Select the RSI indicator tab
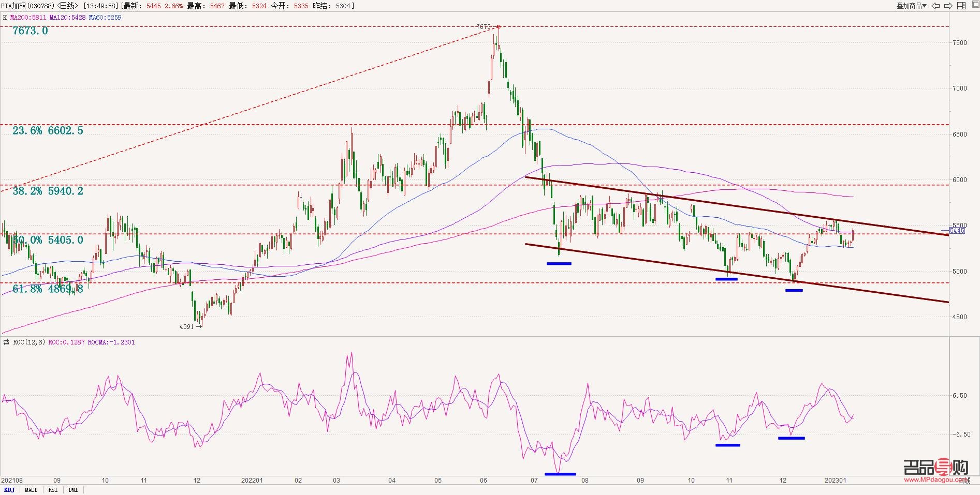 53,490
